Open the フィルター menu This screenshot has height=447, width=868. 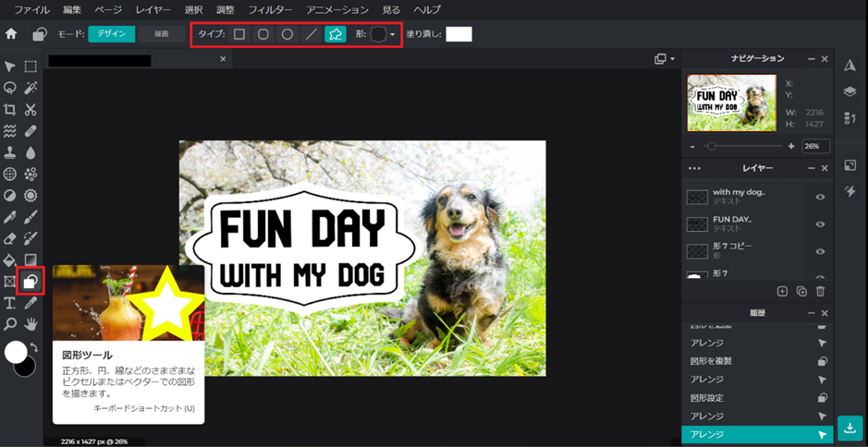270,10
